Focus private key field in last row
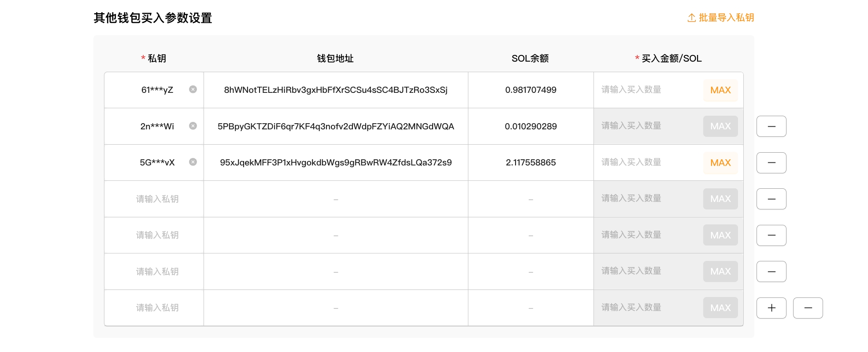This screenshot has width=868, height=352. [157, 308]
